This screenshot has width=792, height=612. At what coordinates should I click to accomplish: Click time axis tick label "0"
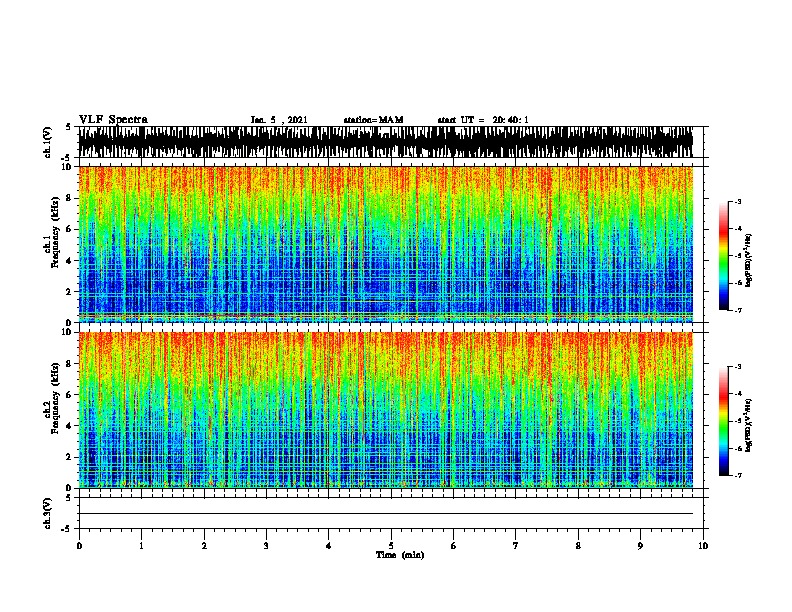[79, 545]
